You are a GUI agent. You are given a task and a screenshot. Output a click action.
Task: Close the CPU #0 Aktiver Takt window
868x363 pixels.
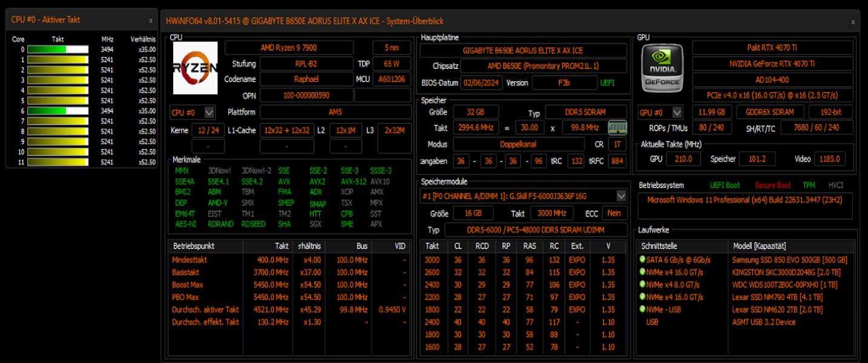click(151, 20)
